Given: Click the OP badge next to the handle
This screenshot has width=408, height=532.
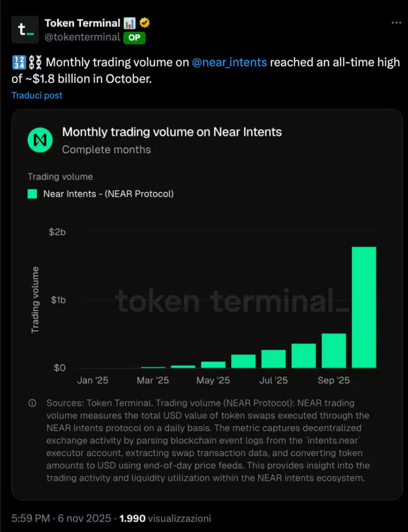Looking at the screenshot, I should pos(134,37).
